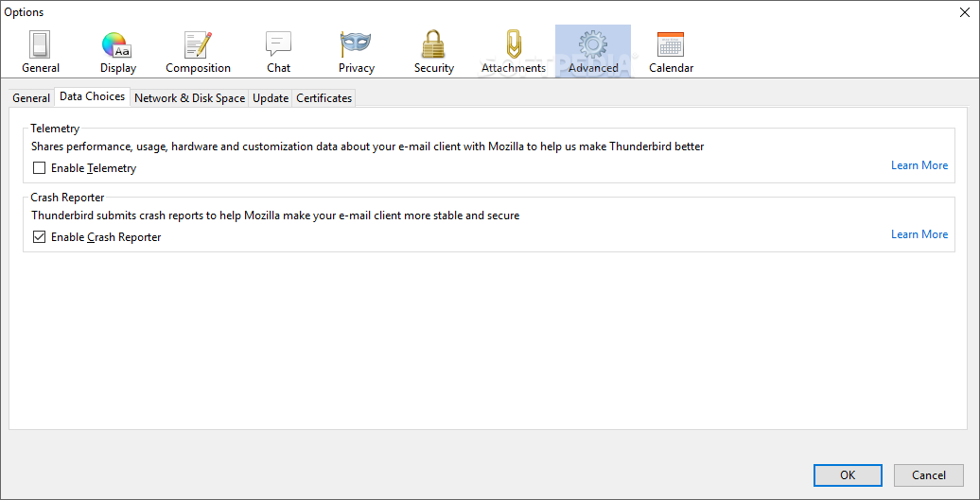The image size is (980, 500).
Task: Open Learn More link for Crash Reporter
Action: pos(919,234)
